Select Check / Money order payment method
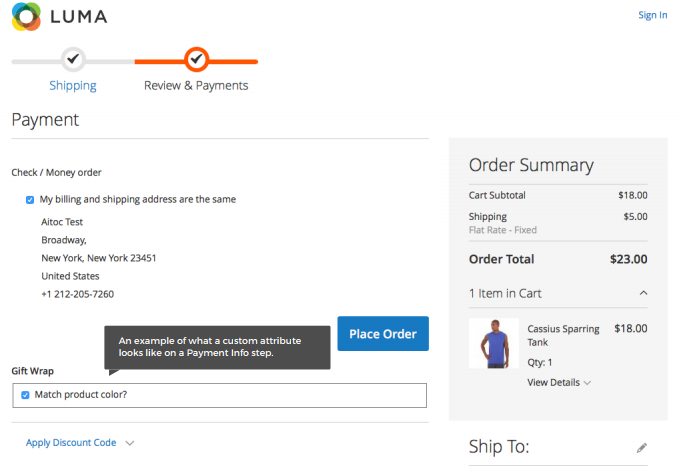The width and height of the screenshot is (680, 476). [x=56, y=173]
